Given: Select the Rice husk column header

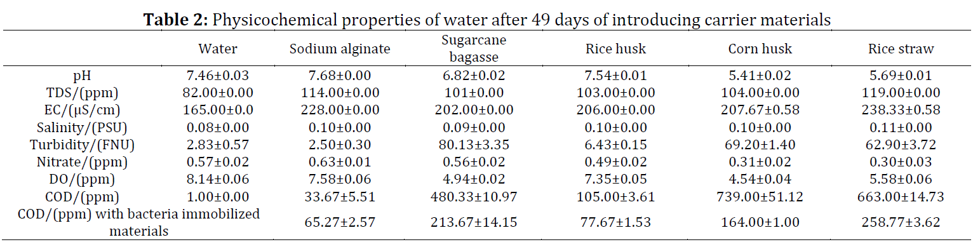Looking at the screenshot, I should point(614,49).
